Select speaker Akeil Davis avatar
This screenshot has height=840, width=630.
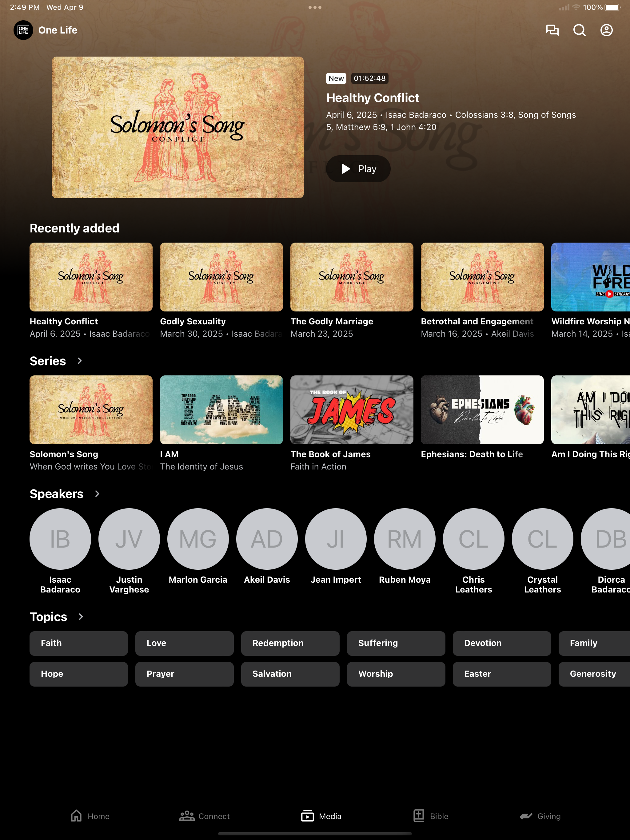pos(267,539)
